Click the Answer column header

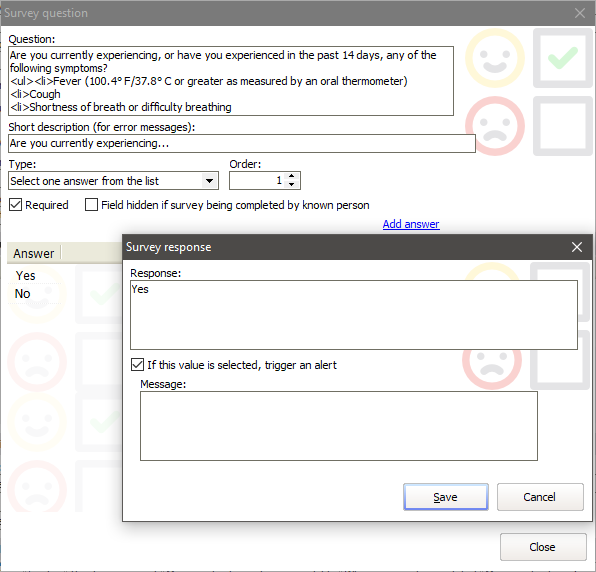coord(34,254)
